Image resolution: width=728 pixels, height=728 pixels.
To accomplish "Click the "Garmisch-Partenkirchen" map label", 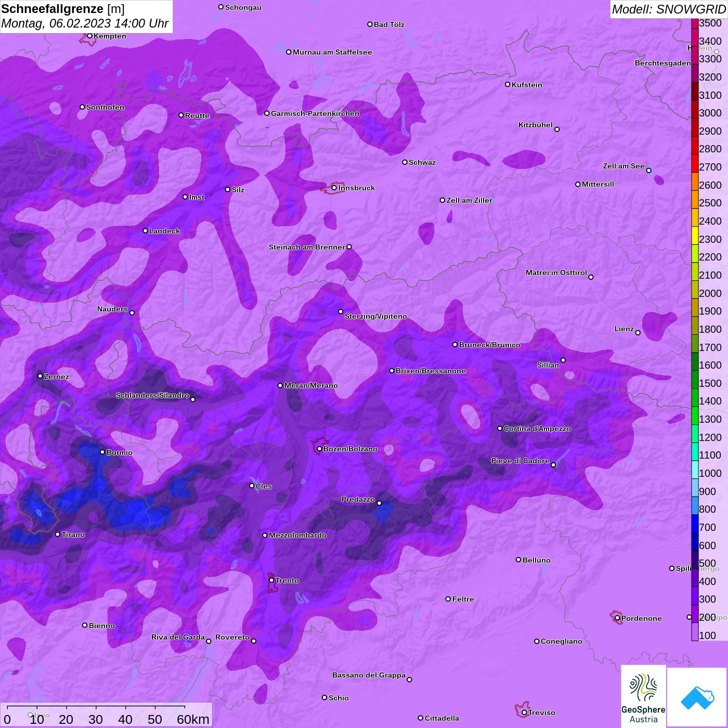I will (315, 113).
